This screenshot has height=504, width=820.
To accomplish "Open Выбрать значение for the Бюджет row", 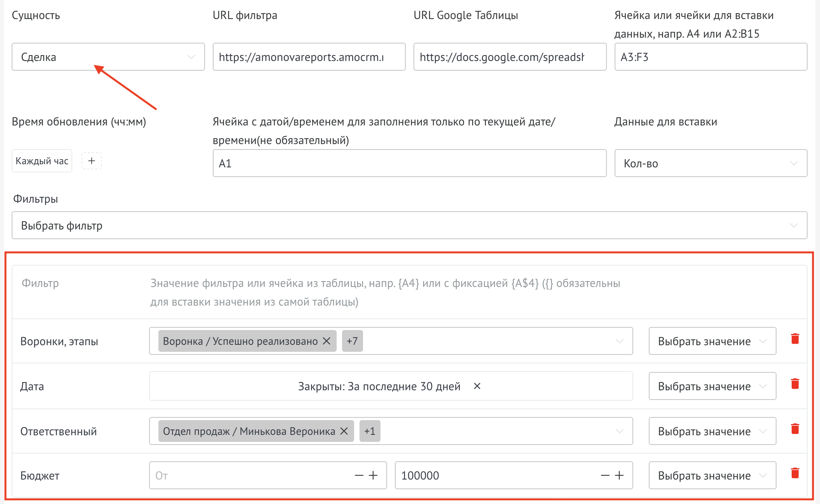I will tap(712, 475).
